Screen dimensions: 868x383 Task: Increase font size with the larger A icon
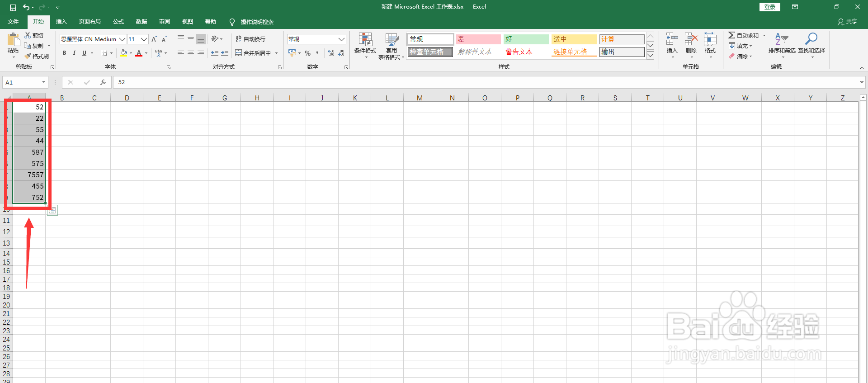click(155, 39)
